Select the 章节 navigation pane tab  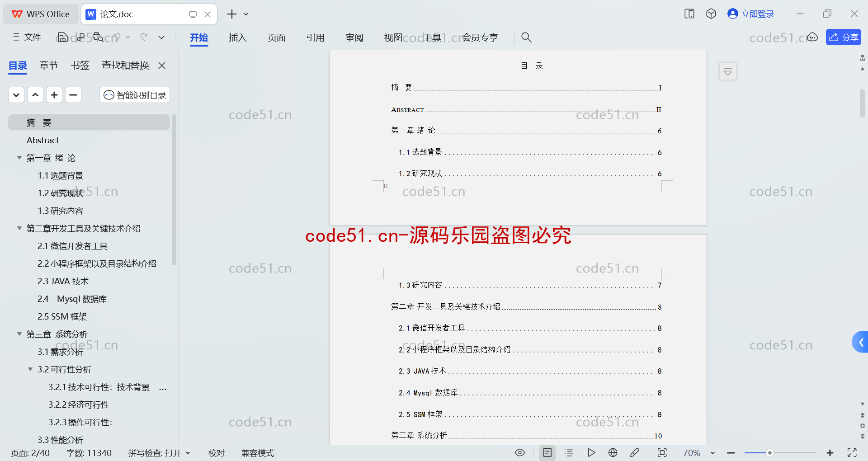coord(49,66)
